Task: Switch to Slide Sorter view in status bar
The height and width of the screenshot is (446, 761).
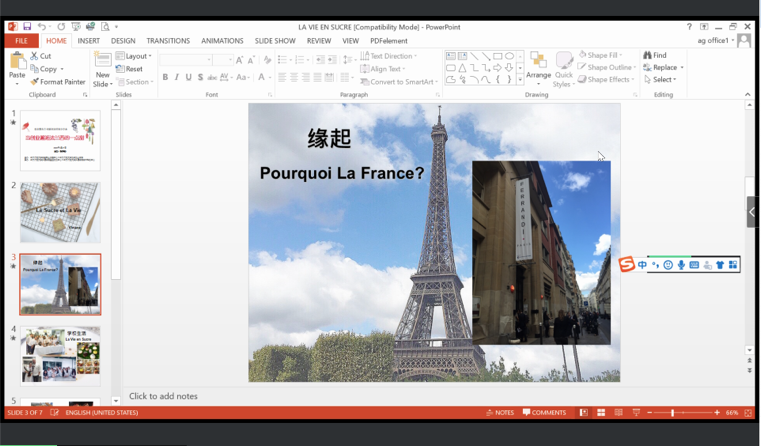Action: pyautogui.click(x=599, y=412)
